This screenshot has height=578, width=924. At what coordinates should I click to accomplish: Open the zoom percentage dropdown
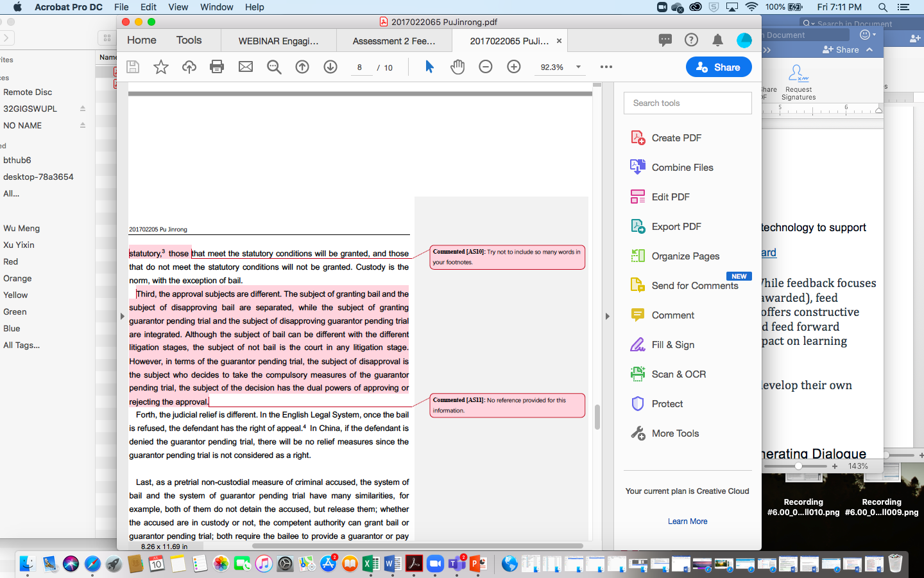(578, 67)
